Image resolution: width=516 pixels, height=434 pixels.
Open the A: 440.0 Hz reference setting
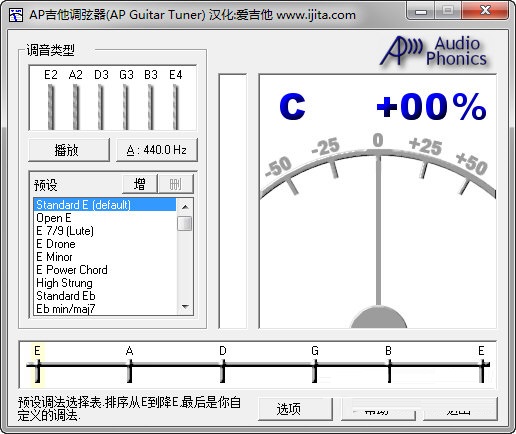157,150
